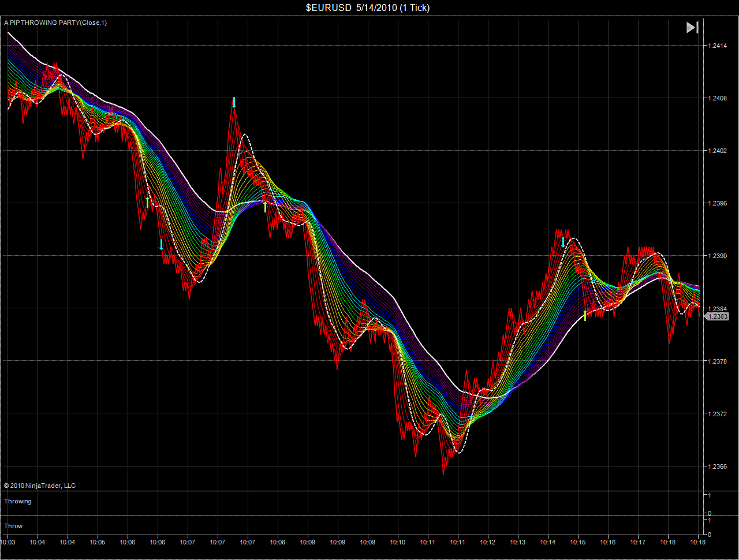Viewport: 739px width, 560px height.
Task: Click the $EURUSD 5/14/2010 (1 Tick) chart title
Action: tap(368, 8)
